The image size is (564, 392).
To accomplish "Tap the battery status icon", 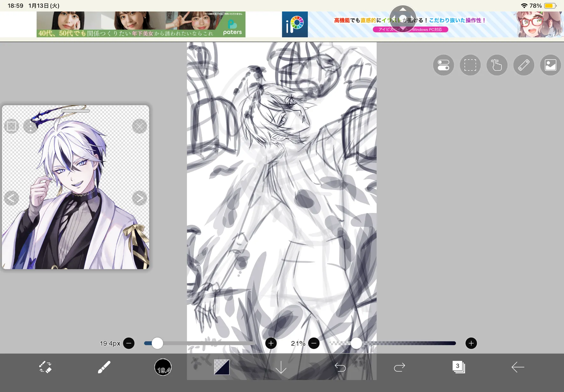I will 551,6.
